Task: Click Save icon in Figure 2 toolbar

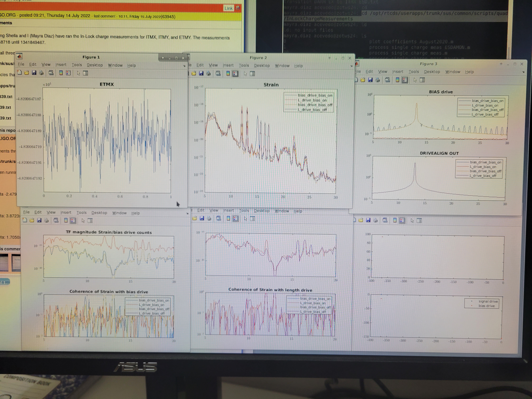Action: click(x=201, y=73)
